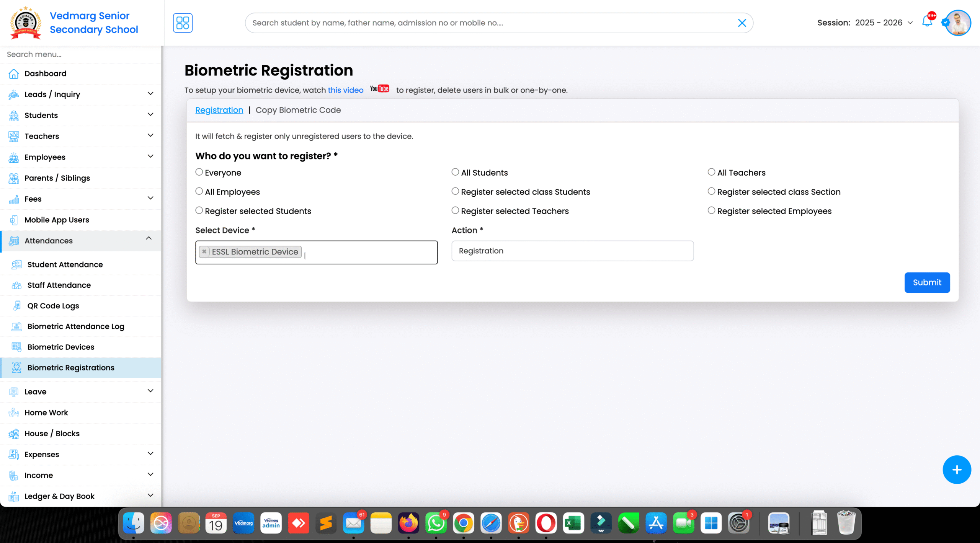Open QR Code Logs from sidebar
The width and height of the screenshot is (980, 543).
[53, 306]
